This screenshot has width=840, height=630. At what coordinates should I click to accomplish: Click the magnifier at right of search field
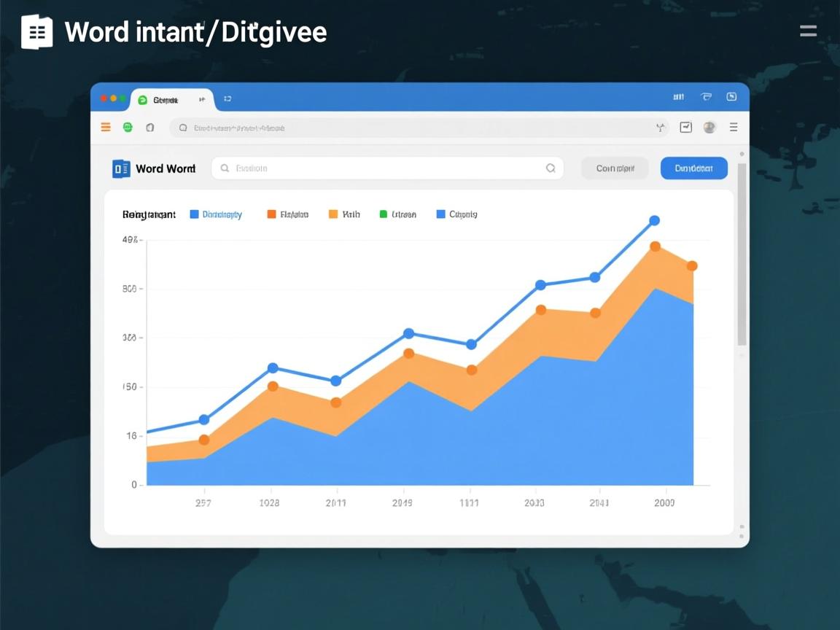(x=551, y=168)
